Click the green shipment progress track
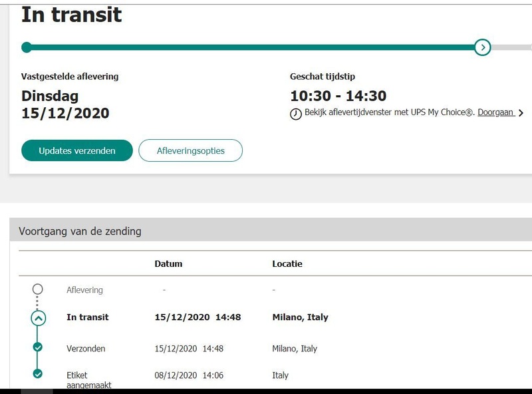 coord(253,47)
